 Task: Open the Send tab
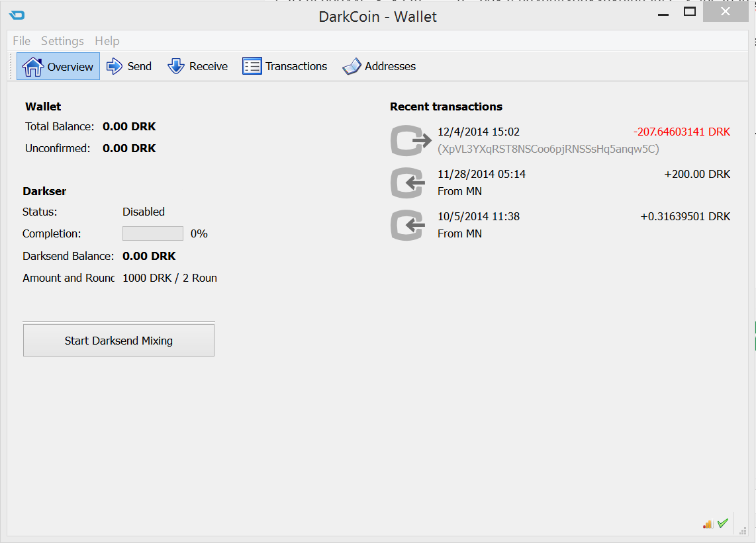128,66
